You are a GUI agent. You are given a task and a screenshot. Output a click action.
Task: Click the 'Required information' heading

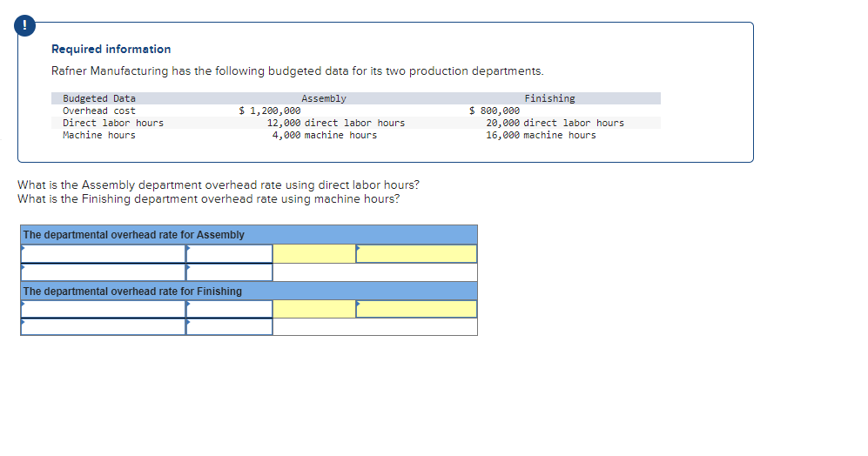click(x=111, y=50)
